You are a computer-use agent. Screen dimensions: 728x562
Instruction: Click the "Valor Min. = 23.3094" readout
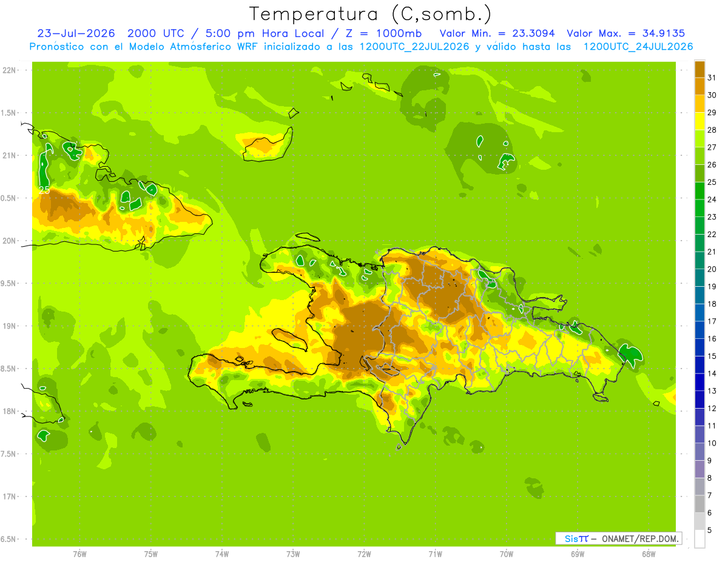coord(496,33)
